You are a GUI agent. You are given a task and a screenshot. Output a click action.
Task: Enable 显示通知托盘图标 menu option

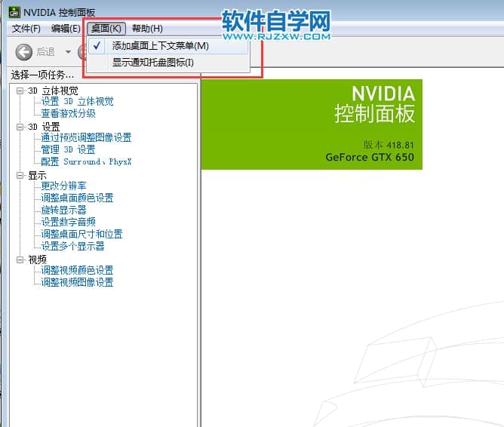tap(153, 62)
